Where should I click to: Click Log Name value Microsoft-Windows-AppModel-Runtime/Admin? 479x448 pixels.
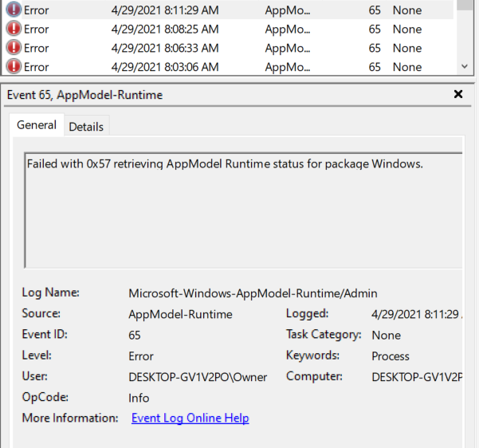(253, 293)
